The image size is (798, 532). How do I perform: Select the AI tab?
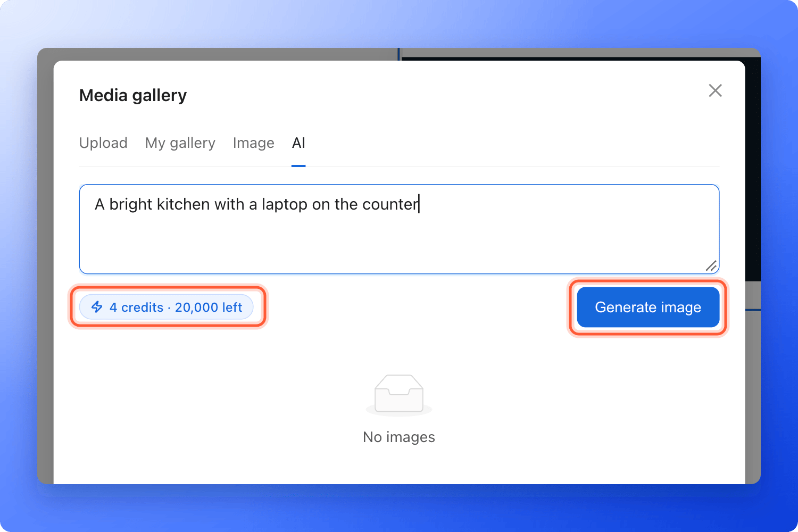pyautogui.click(x=298, y=143)
